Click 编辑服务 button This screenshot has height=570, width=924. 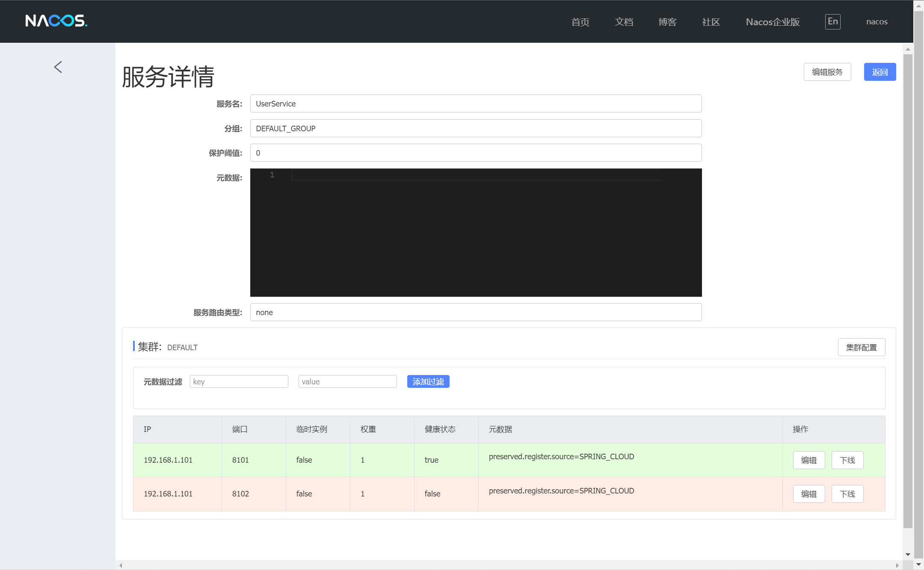tap(827, 72)
